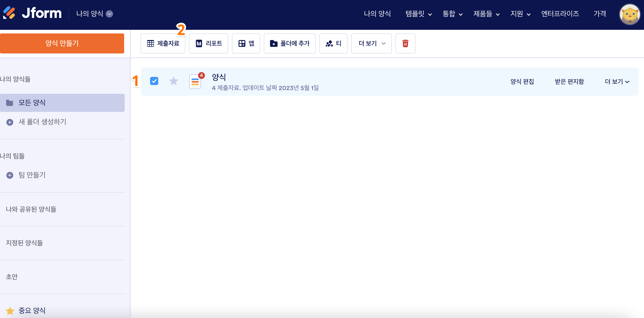This screenshot has width=644, height=318.
Task: Click the red trash delete icon
Action: coord(405,43)
